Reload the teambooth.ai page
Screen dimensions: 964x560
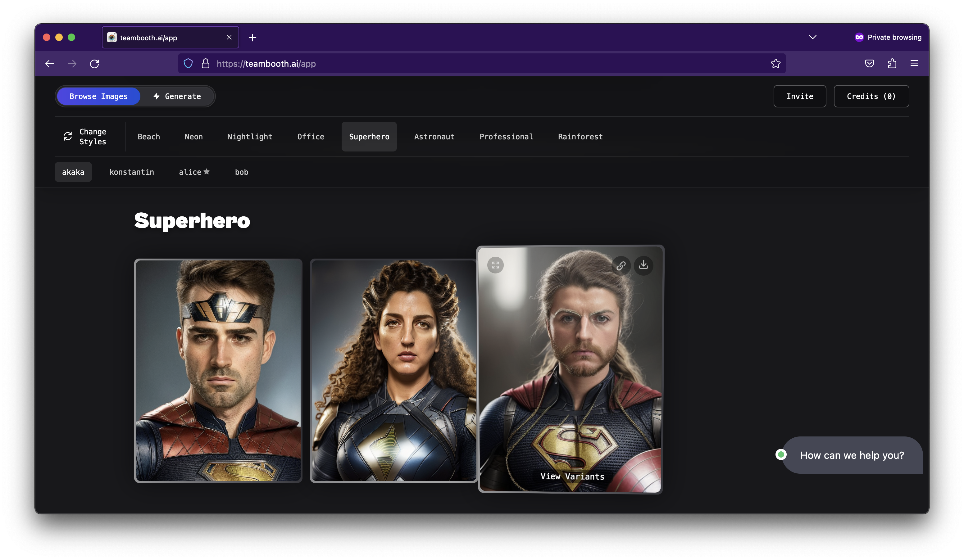(94, 63)
